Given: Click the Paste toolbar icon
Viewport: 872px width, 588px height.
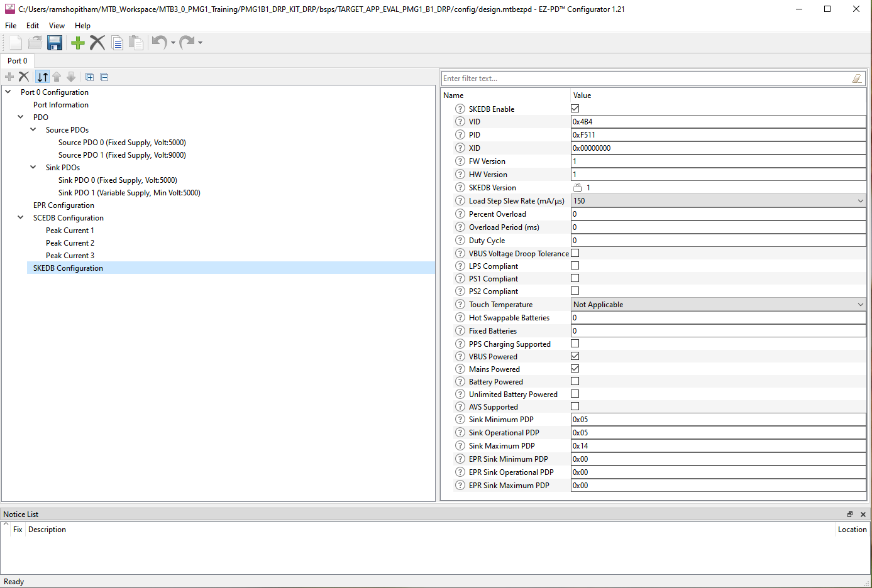Looking at the screenshot, I should [x=136, y=42].
